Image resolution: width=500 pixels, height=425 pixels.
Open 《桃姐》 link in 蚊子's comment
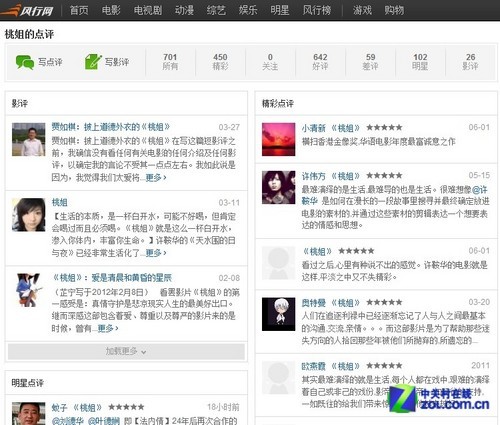pos(87,407)
